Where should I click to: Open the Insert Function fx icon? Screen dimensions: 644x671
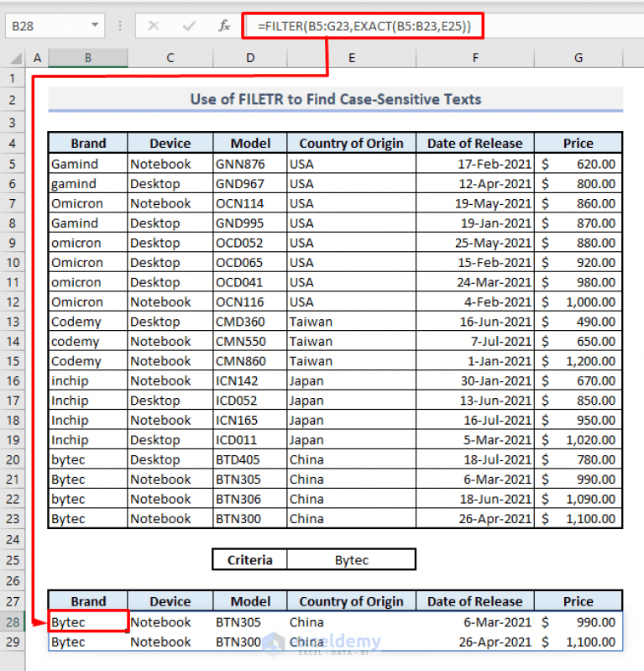pos(224,26)
